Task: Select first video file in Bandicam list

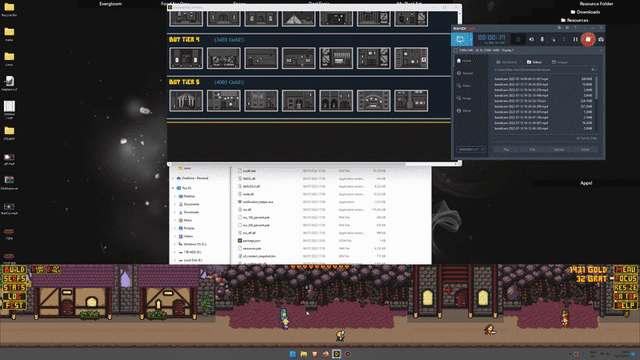Action: [x=543, y=79]
